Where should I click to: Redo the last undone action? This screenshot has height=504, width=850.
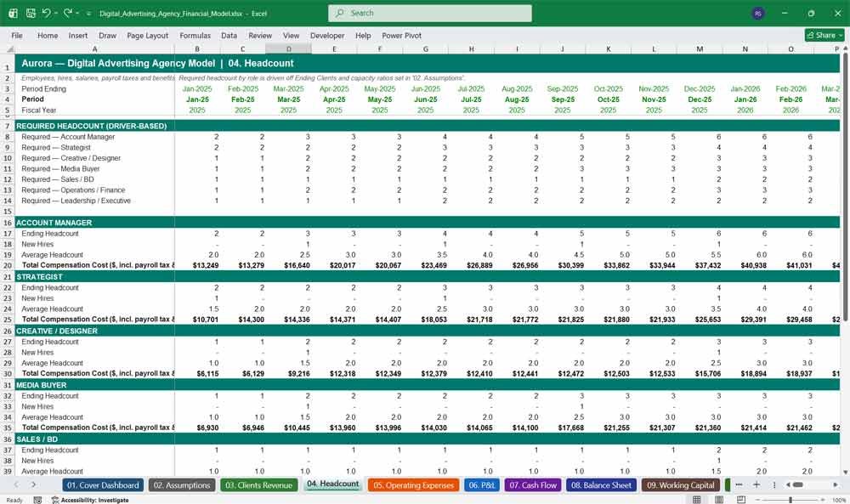pyautogui.click(x=68, y=13)
